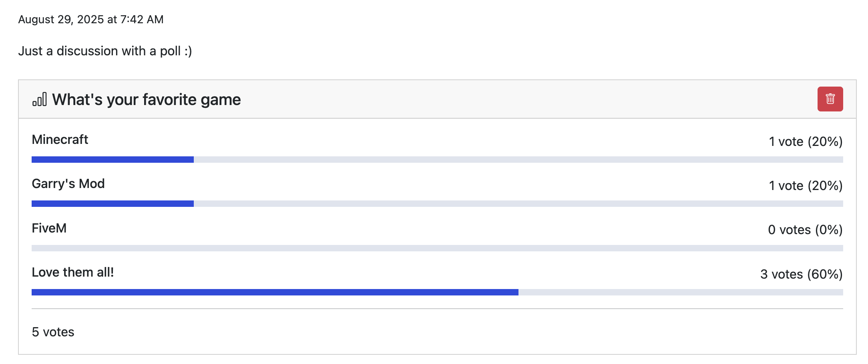Click the 5 votes total at bottom

click(53, 332)
